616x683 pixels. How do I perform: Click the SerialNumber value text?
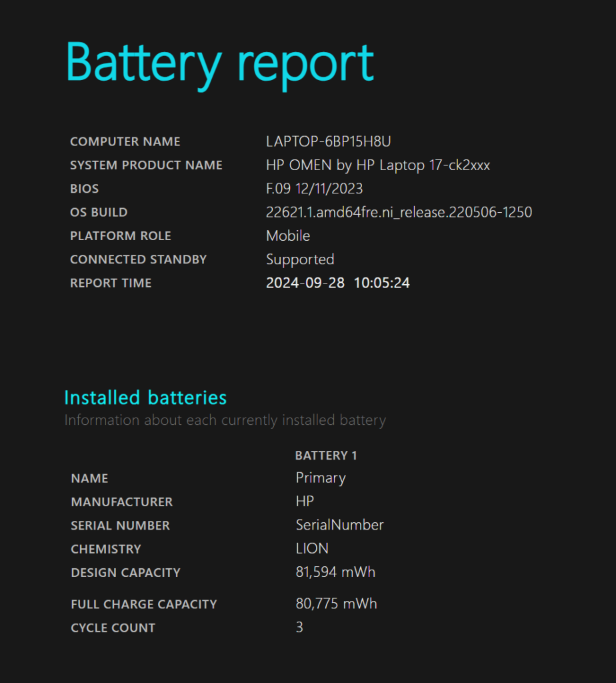coord(339,525)
